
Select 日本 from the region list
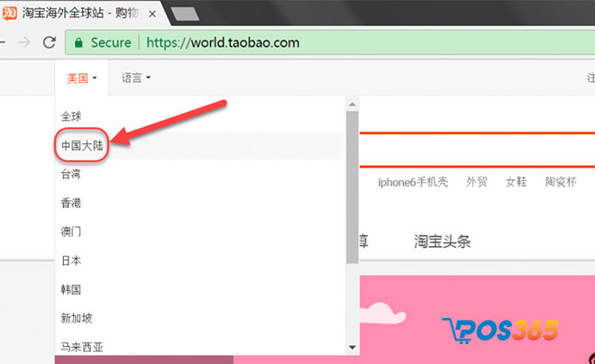[199, 260]
